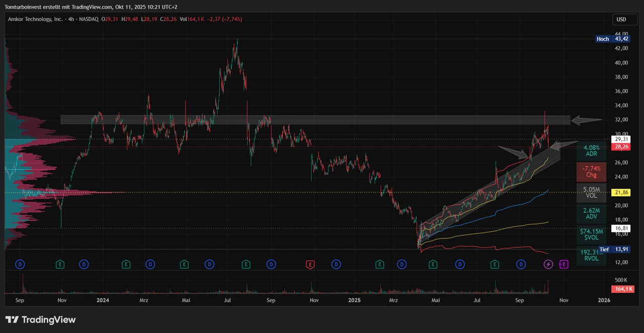
Task: Click the purple lightning bolt event icon
Action: coord(548,264)
